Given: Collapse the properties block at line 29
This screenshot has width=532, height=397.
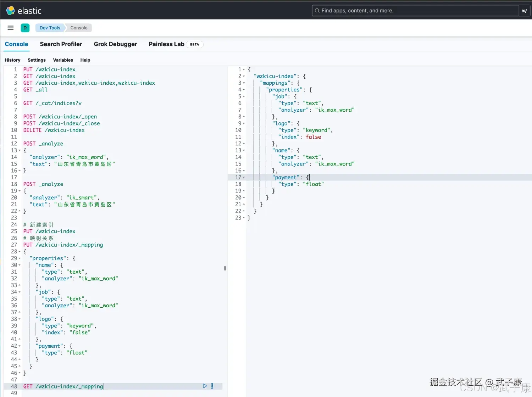Looking at the screenshot, I should point(20,258).
